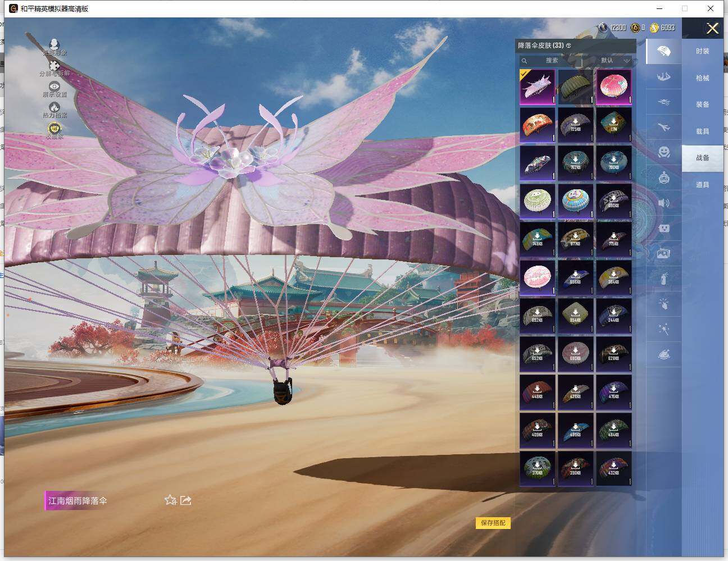Select the speaker voice category icon
The image size is (728, 561).
[x=663, y=203]
